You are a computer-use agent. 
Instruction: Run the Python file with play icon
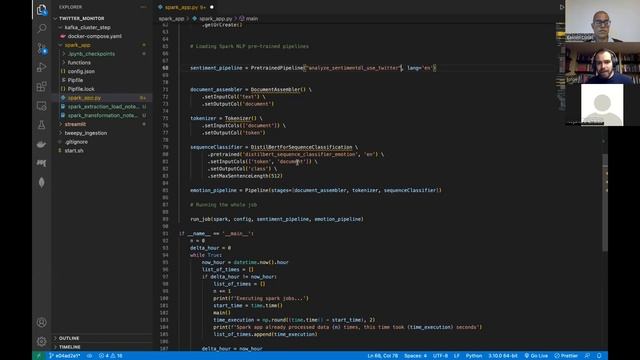562,7
